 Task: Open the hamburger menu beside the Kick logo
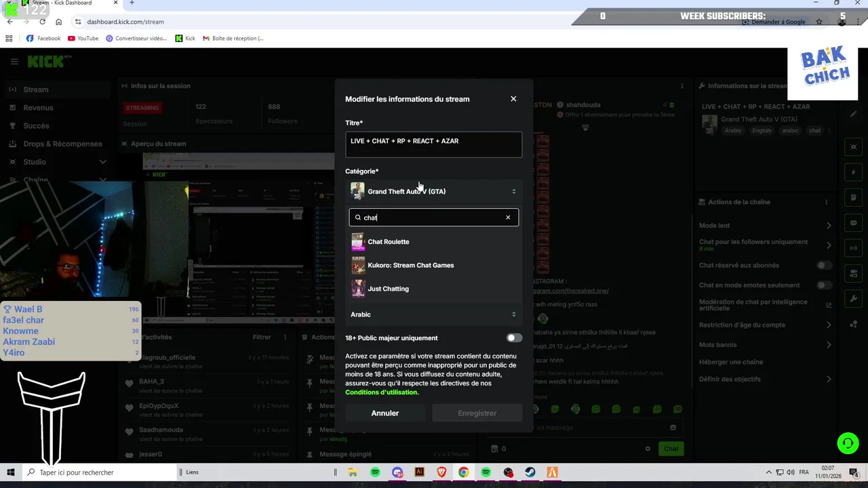(x=14, y=62)
